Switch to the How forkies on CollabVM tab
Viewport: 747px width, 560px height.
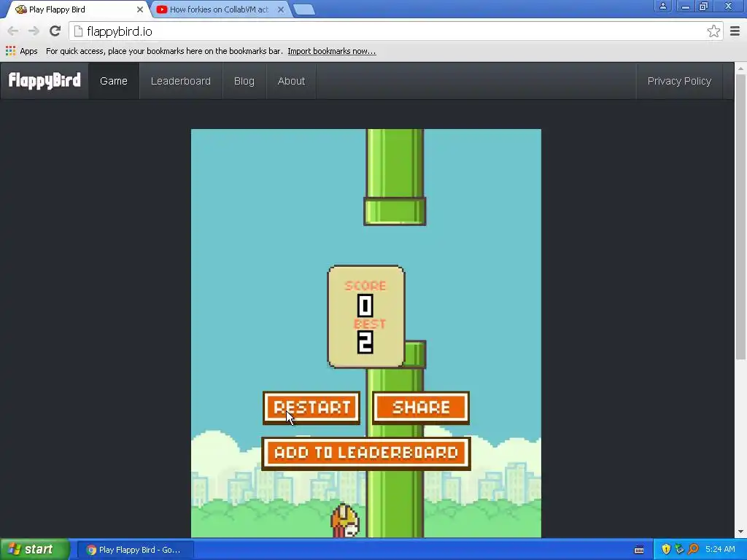click(219, 9)
